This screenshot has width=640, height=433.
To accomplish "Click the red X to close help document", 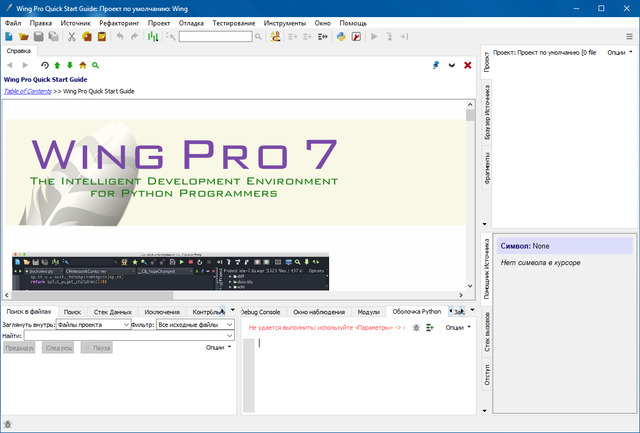I will [x=467, y=65].
